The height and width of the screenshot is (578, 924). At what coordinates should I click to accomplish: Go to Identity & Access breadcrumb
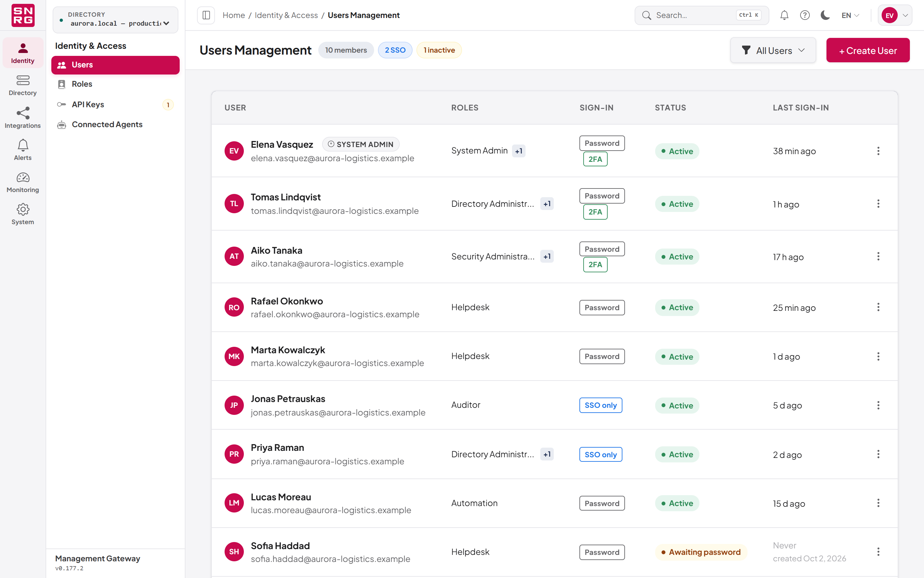(x=286, y=15)
